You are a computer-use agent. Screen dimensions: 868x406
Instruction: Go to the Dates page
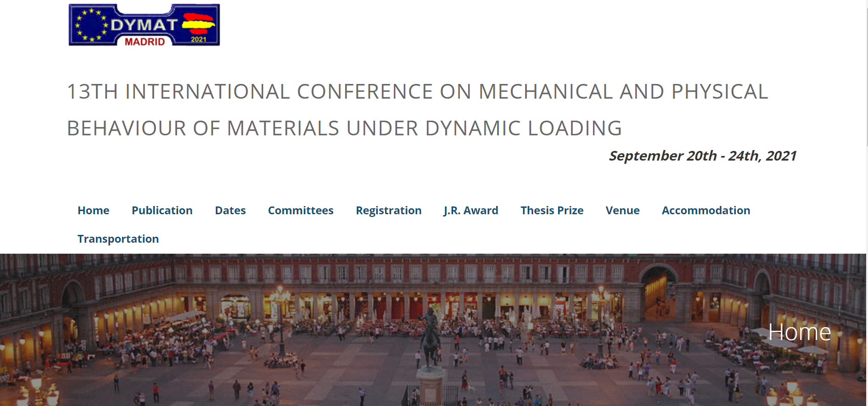coord(230,211)
